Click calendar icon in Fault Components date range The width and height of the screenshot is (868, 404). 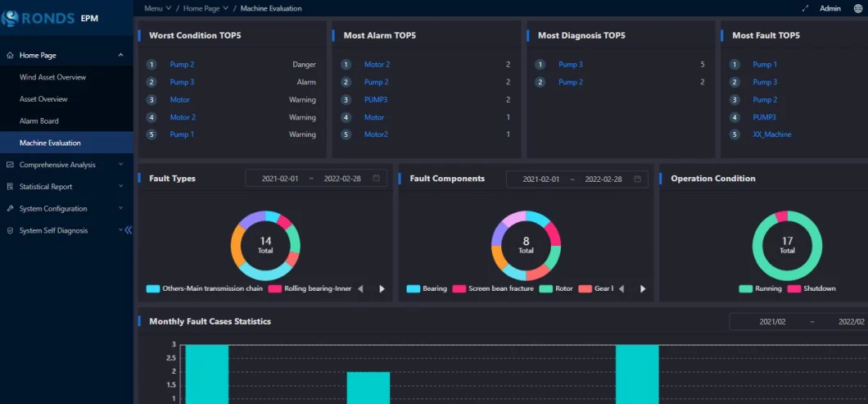[x=637, y=179]
